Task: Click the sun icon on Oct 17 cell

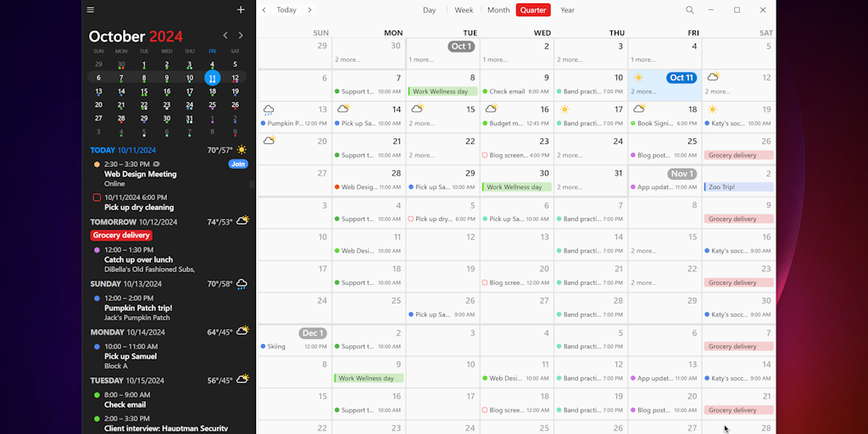Action: coord(565,109)
